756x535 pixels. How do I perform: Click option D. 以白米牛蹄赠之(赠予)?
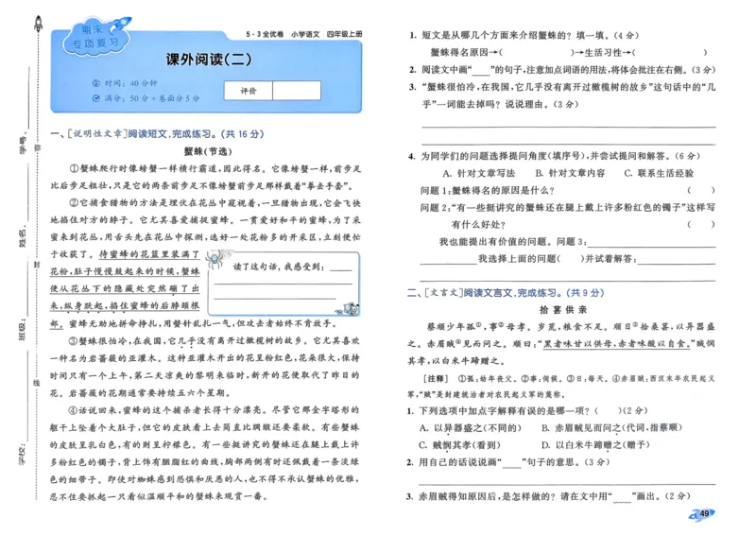(595, 445)
